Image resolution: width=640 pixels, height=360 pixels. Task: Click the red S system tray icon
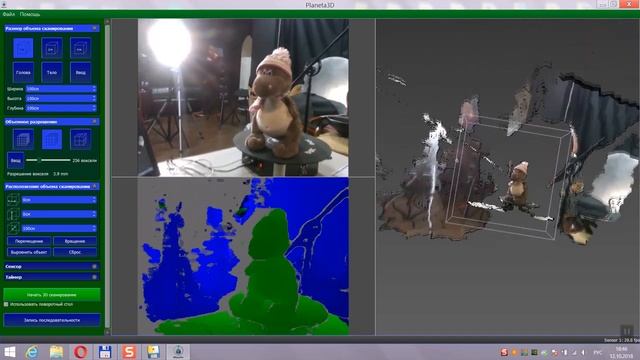pos(504,352)
